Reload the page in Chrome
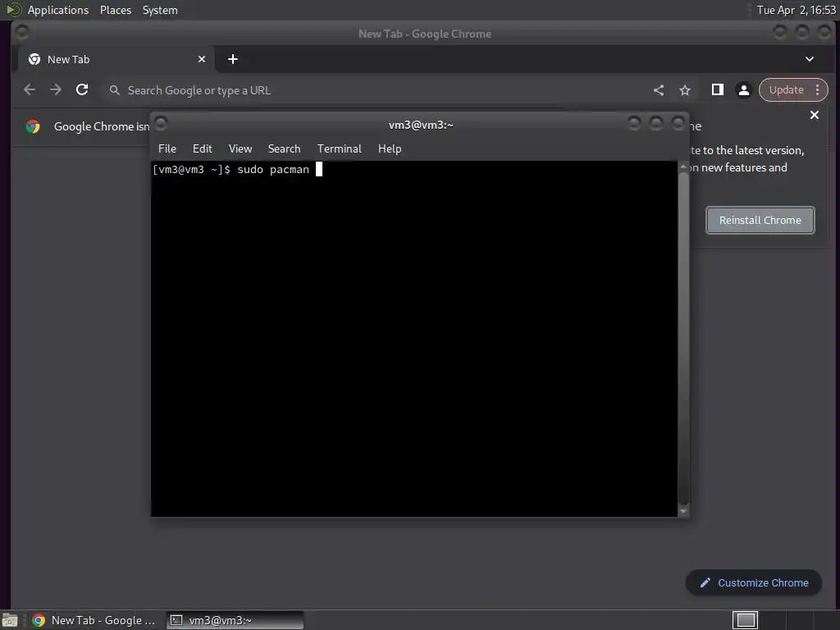The image size is (840, 630). [x=82, y=89]
